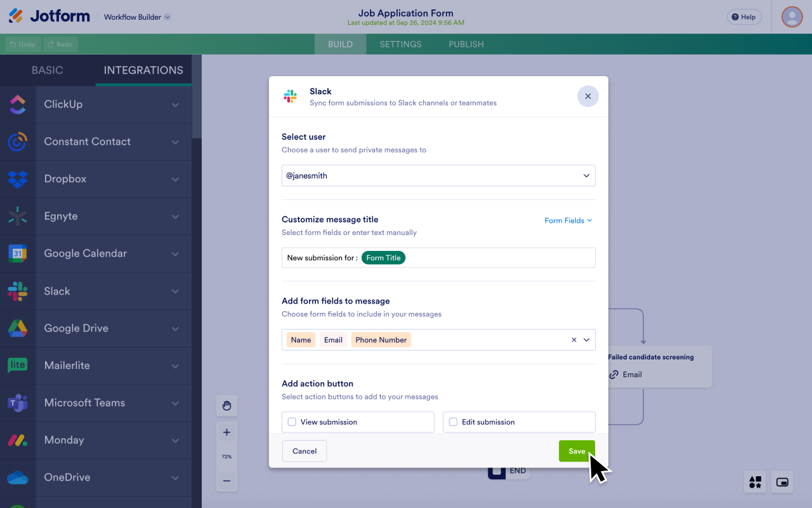This screenshot has height=508, width=812.
Task: Check the View submission checkbox
Action: [x=292, y=422]
